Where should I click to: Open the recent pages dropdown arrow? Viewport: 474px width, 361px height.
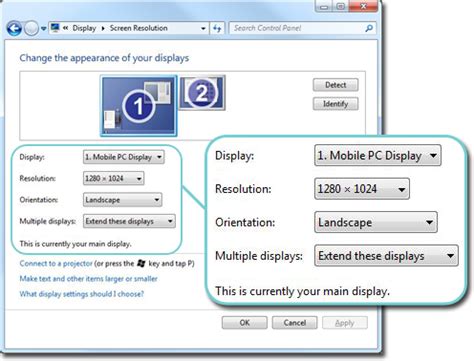[43, 29]
